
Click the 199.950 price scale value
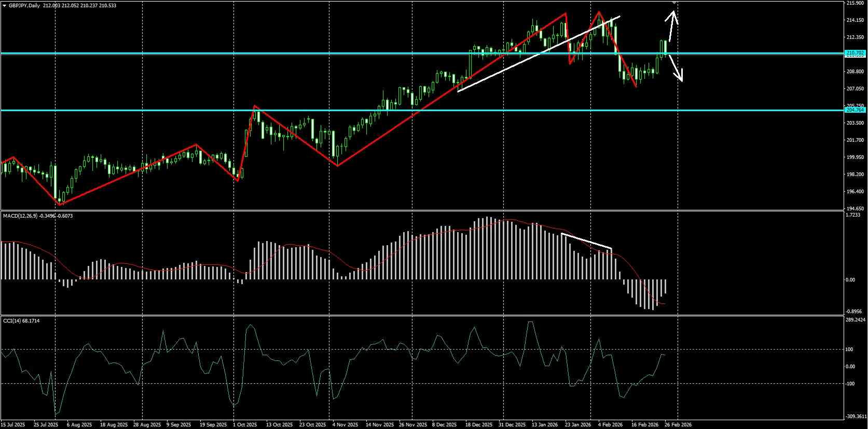point(855,157)
